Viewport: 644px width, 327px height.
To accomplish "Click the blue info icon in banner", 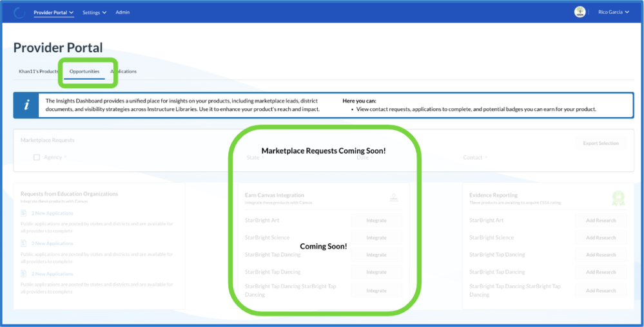I will coord(26,106).
